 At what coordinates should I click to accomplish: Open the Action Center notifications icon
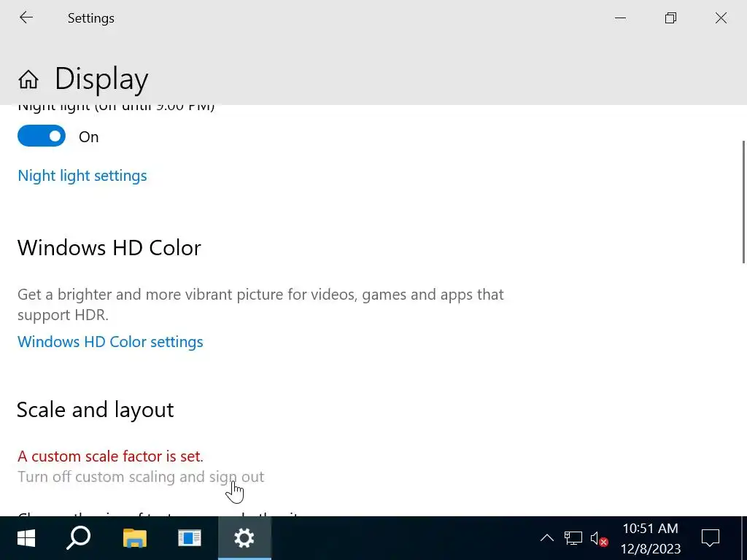pos(711,539)
